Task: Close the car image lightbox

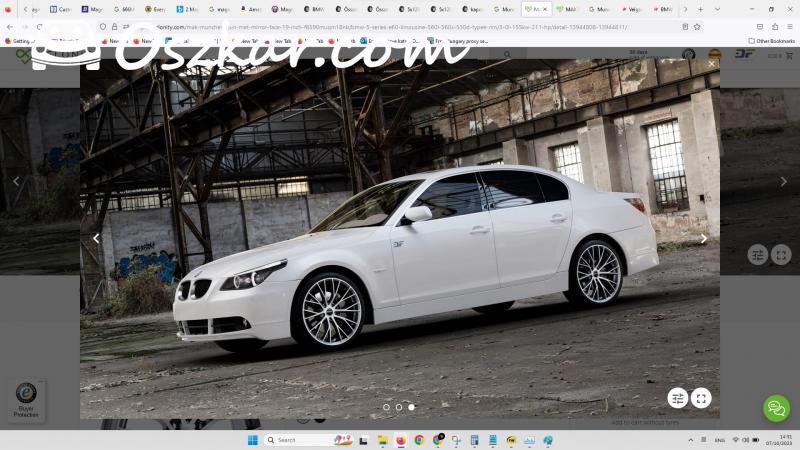Action: [711, 64]
